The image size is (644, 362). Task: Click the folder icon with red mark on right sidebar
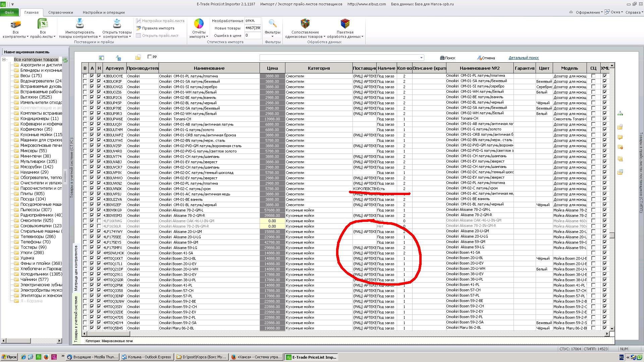point(620,147)
